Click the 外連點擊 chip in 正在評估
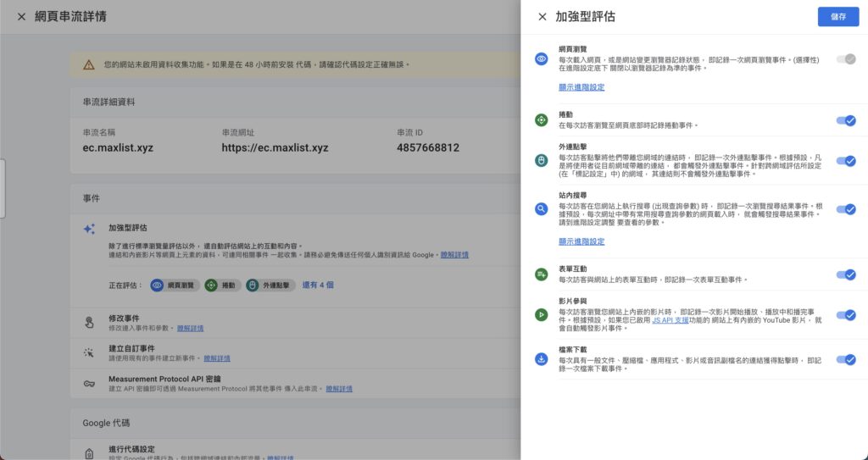Viewport: 868px width, 460px height. point(270,285)
